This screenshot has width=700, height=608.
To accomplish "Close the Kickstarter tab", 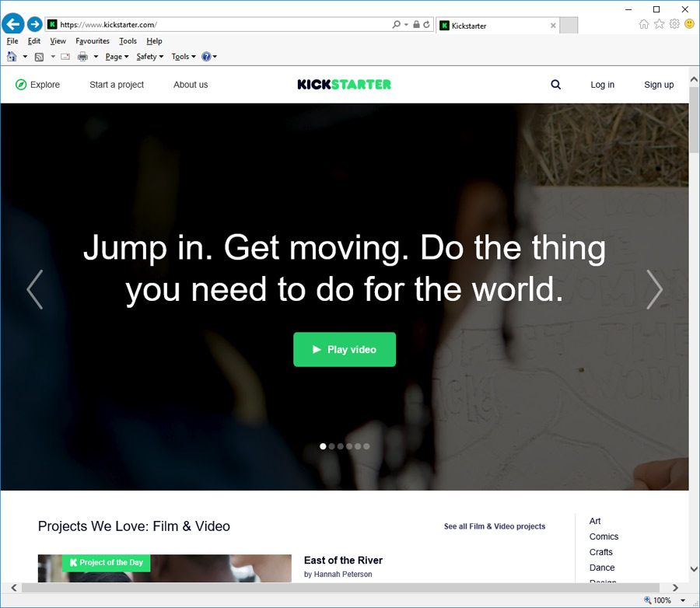I will tap(553, 26).
